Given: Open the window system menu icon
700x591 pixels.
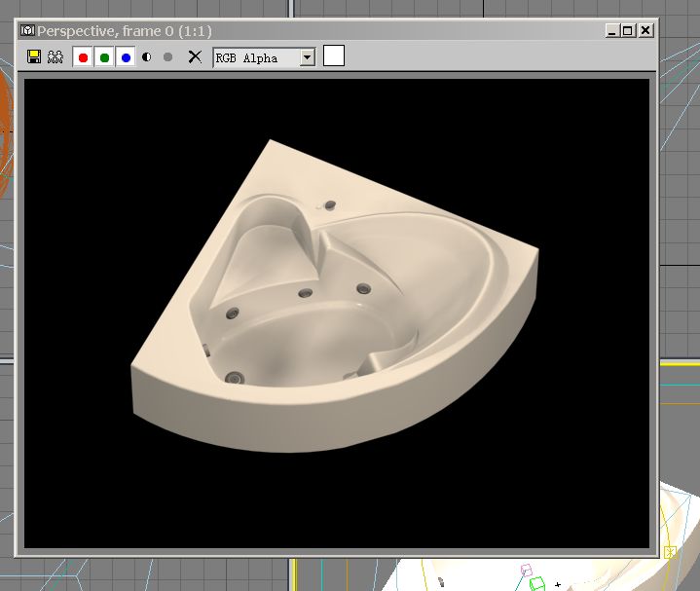Looking at the screenshot, I should pos(27,31).
